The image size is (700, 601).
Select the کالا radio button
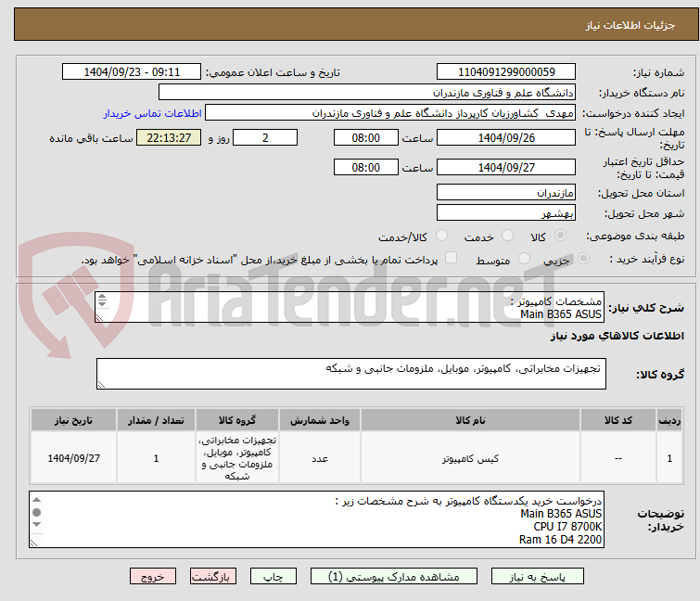click(560, 236)
